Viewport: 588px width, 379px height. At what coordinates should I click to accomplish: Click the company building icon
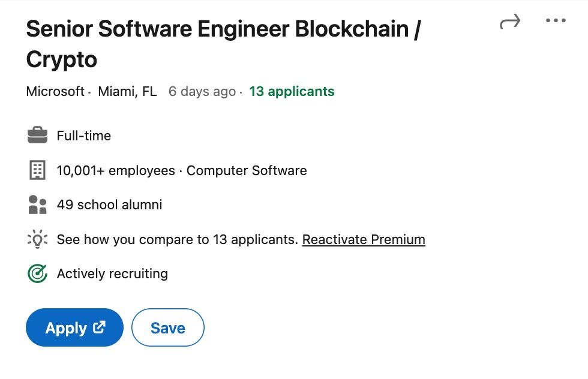(37, 170)
